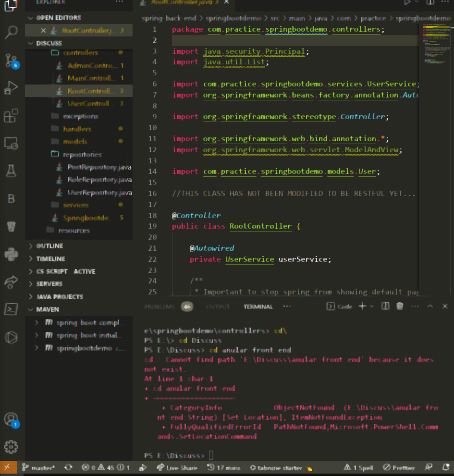454x476 pixels.
Task: Switch to the TERMINAL tab
Action: coord(258,306)
